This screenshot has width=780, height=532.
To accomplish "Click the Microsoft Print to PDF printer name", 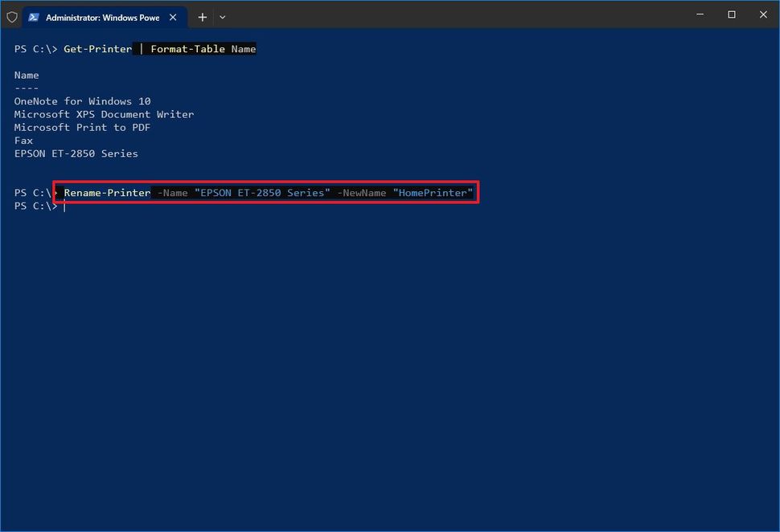I will point(82,127).
